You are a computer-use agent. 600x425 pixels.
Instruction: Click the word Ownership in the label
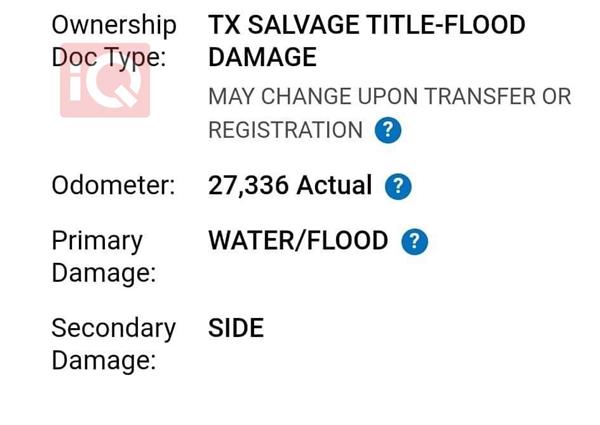[113, 25]
